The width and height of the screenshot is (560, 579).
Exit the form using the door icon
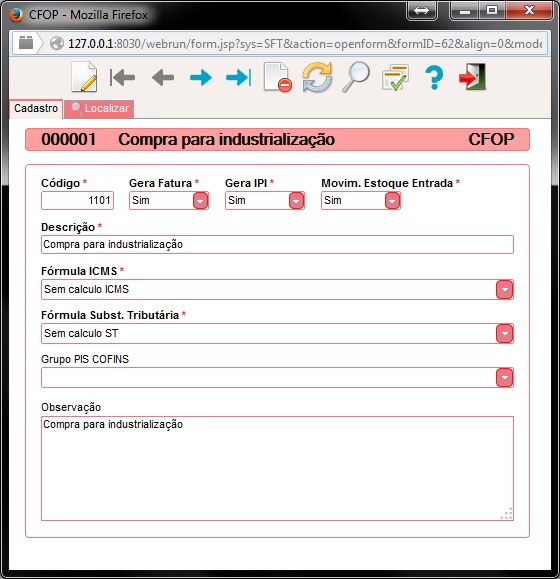click(473, 77)
